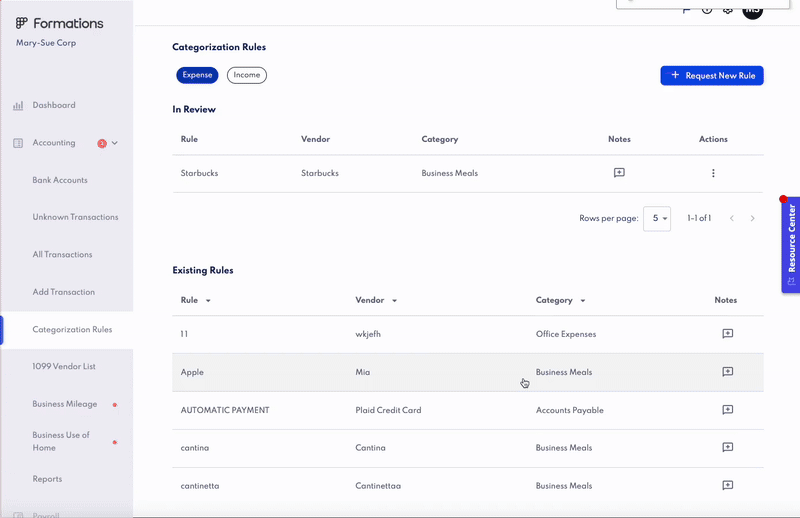Open Dashboard from the sidebar
Viewport: 800px width, 518px height.
coord(54,105)
